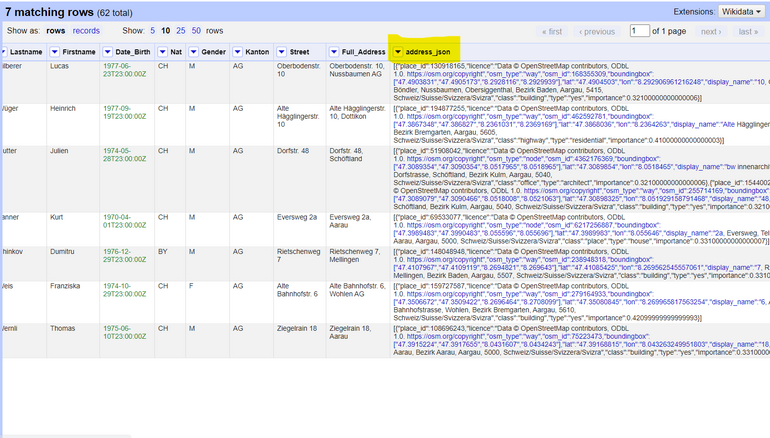
Task: Select rows view mode
Action: coord(58,31)
